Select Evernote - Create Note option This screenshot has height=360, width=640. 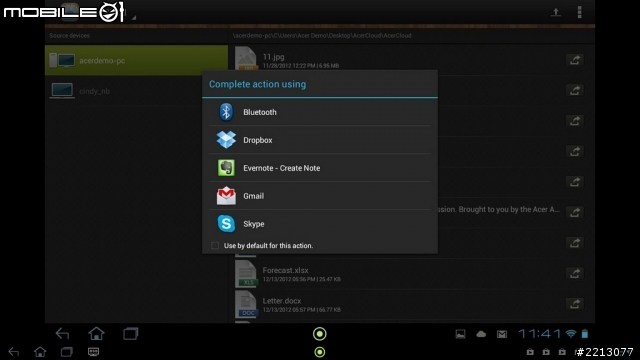click(320, 168)
